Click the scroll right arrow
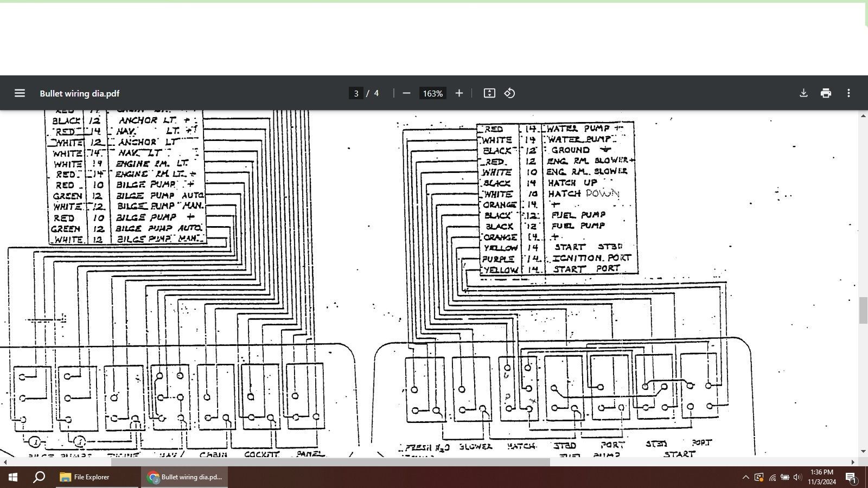Image resolution: width=868 pixels, height=488 pixels. (853, 462)
